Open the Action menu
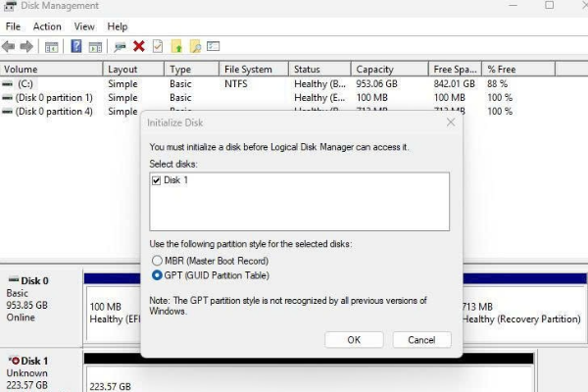This screenshot has width=588, height=392. [x=47, y=26]
